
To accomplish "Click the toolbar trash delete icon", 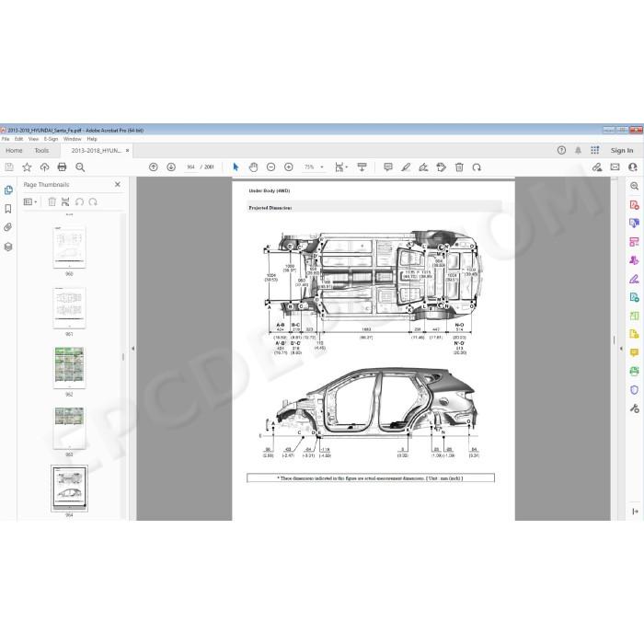I will 459,167.
